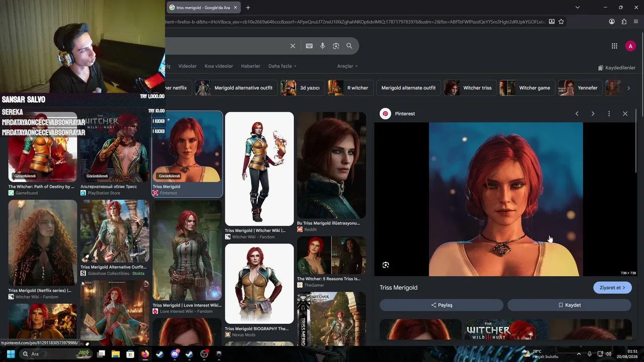Search by image with Google Lens

pyautogui.click(x=336, y=46)
